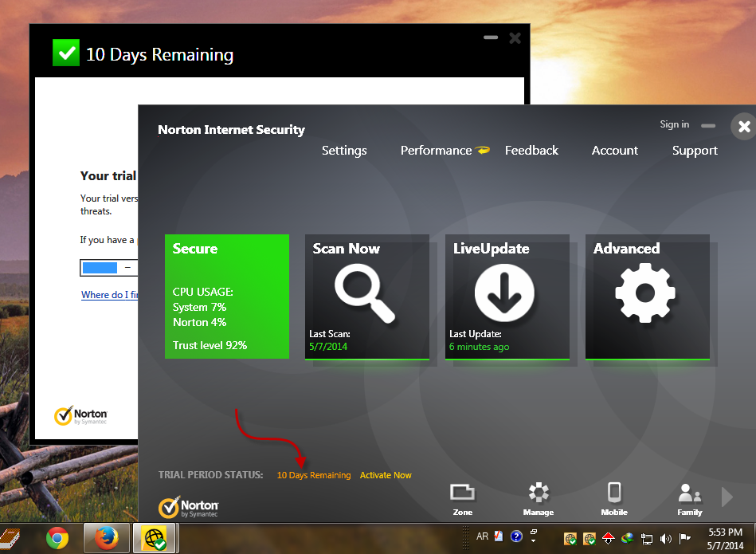Switch to Firefox on the taskbar
This screenshot has height=554, width=756.
[x=107, y=538]
